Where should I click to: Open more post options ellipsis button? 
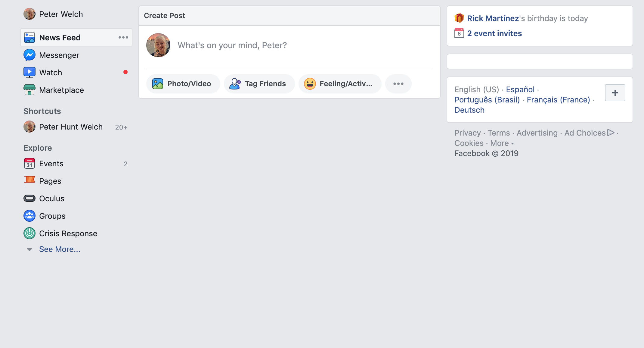pos(398,84)
